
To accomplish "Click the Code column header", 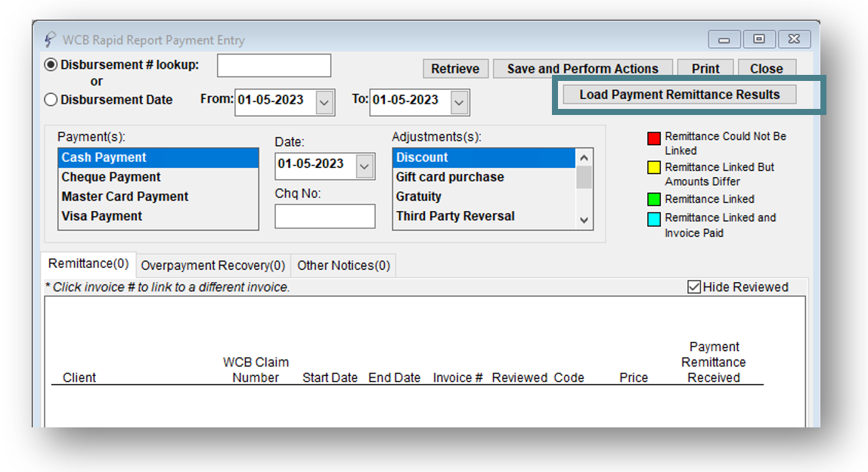I will point(569,377).
